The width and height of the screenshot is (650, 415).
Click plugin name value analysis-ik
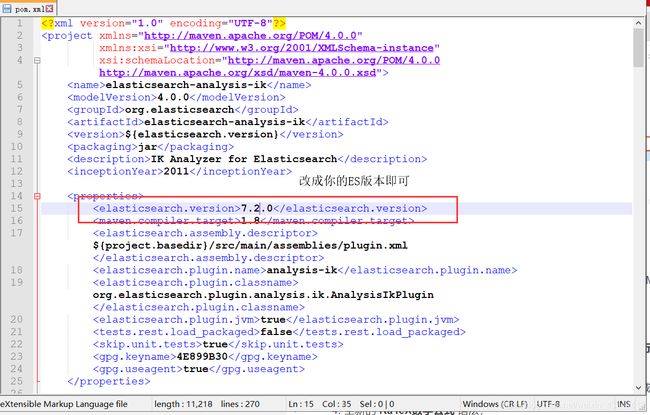click(x=302, y=270)
